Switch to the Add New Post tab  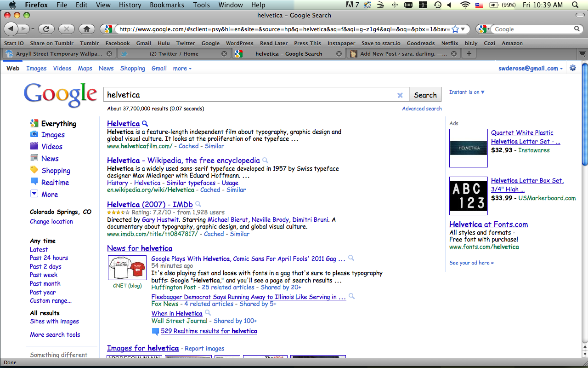tap(399, 54)
